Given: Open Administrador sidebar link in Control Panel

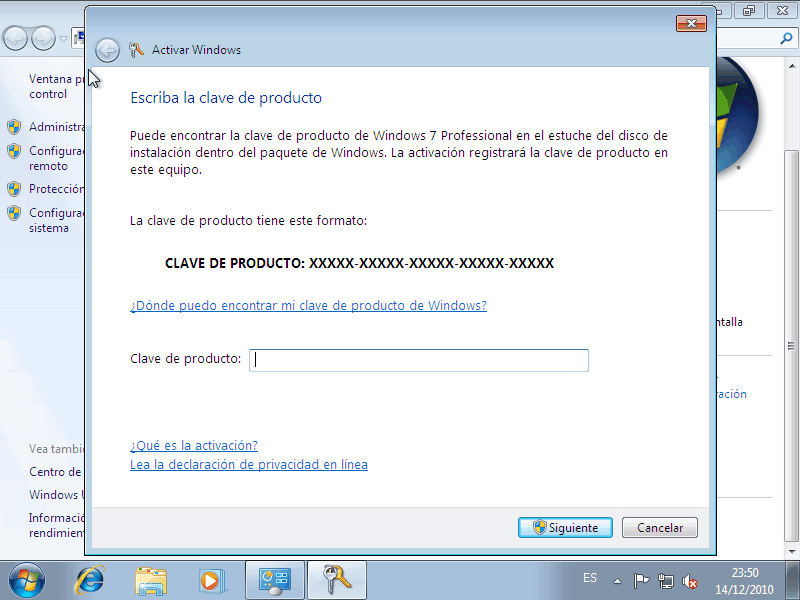Looking at the screenshot, I should pos(57,127).
